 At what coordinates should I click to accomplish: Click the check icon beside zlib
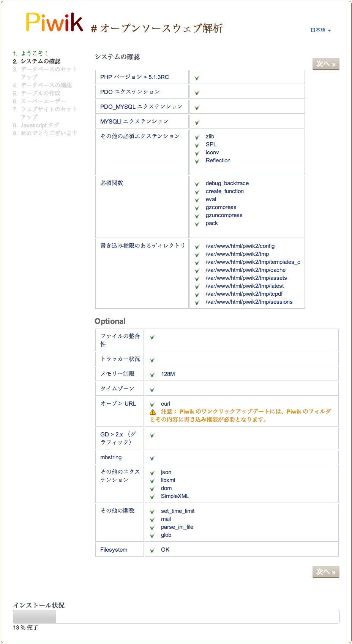click(x=197, y=137)
